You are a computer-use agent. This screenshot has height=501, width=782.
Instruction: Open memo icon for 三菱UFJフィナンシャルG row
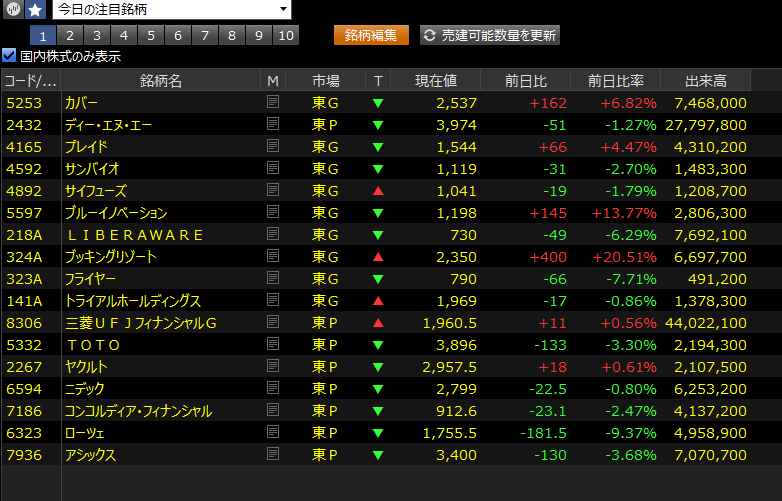click(x=273, y=322)
